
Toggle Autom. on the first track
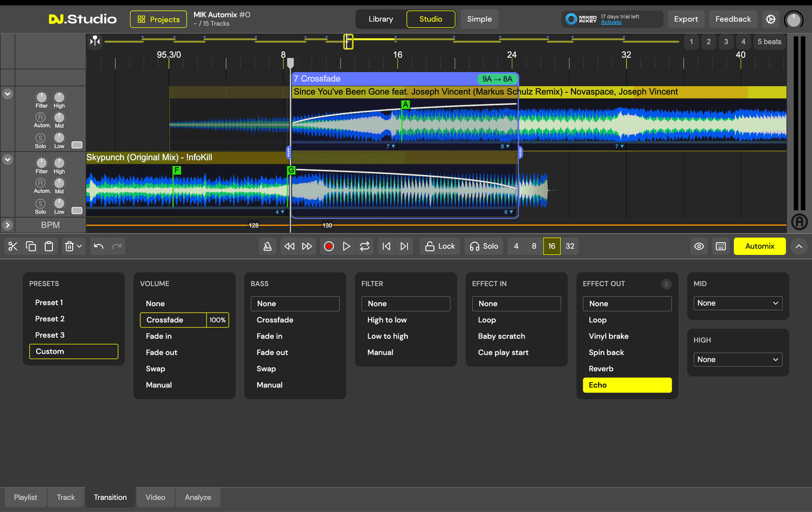click(40, 117)
